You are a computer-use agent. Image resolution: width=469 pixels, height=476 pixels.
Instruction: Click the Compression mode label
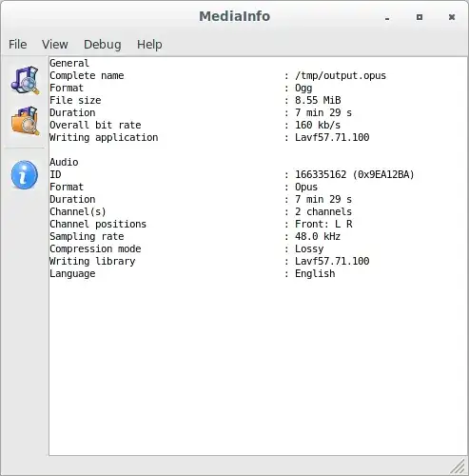tap(95, 248)
